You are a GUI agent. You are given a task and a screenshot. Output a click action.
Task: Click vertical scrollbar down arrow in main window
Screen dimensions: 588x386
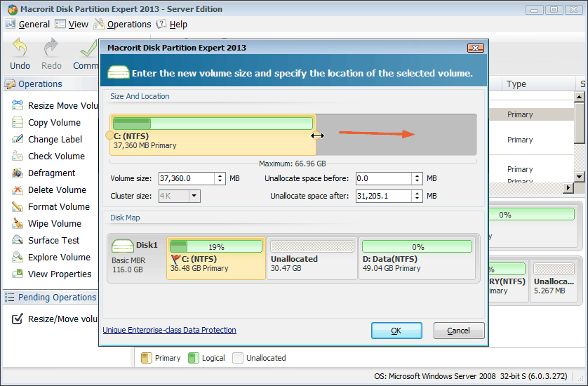(580, 176)
